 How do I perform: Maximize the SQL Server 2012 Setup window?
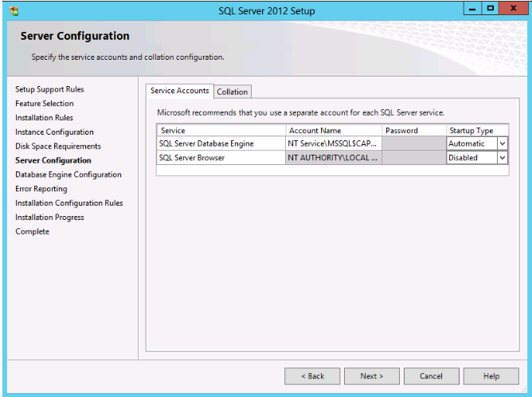(x=490, y=10)
